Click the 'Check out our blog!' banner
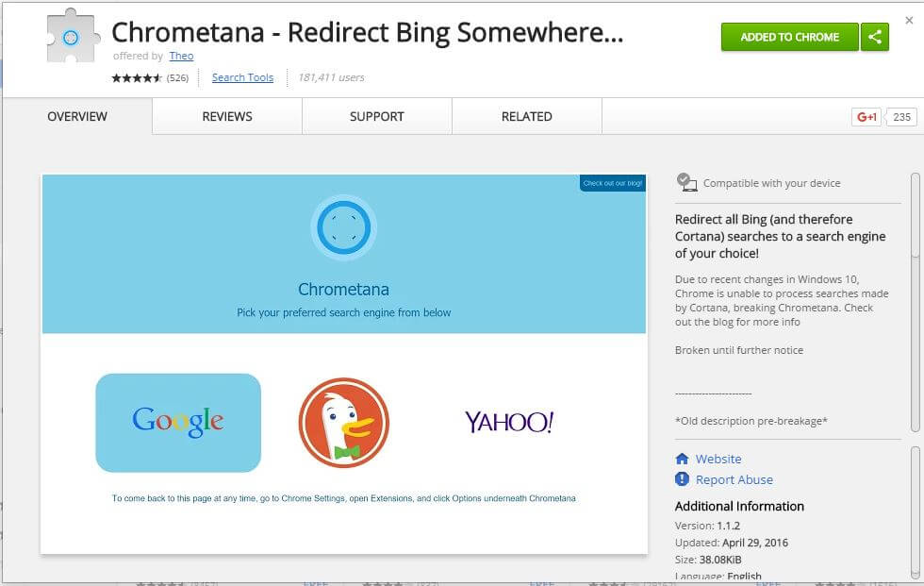 coord(613,183)
